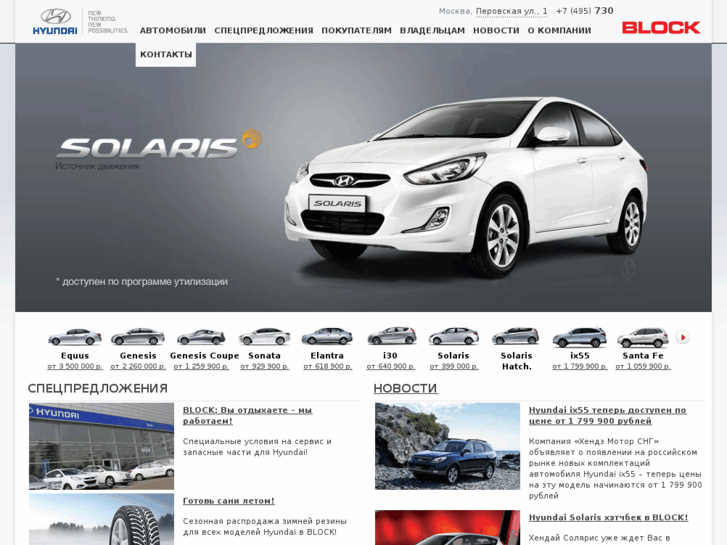Click the Solaris price от 399 000 р.
Viewport: 727px width, 545px height.
pos(454,366)
